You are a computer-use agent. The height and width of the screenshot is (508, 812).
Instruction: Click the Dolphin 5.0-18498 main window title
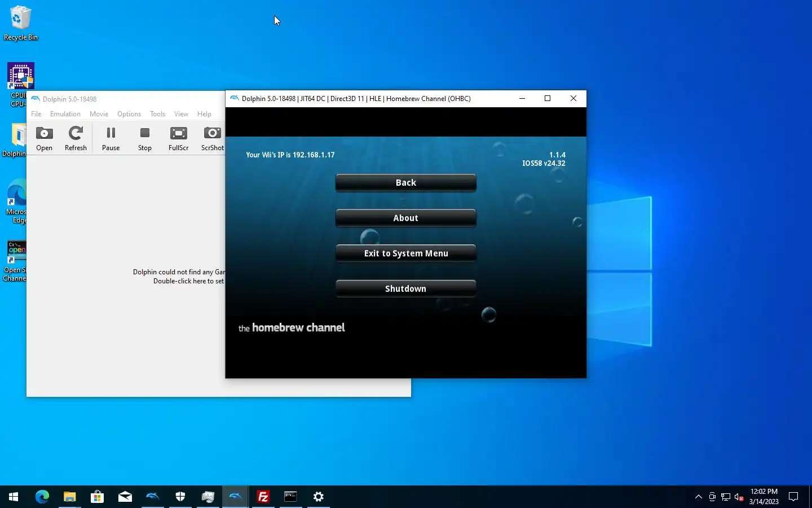coord(69,99)
